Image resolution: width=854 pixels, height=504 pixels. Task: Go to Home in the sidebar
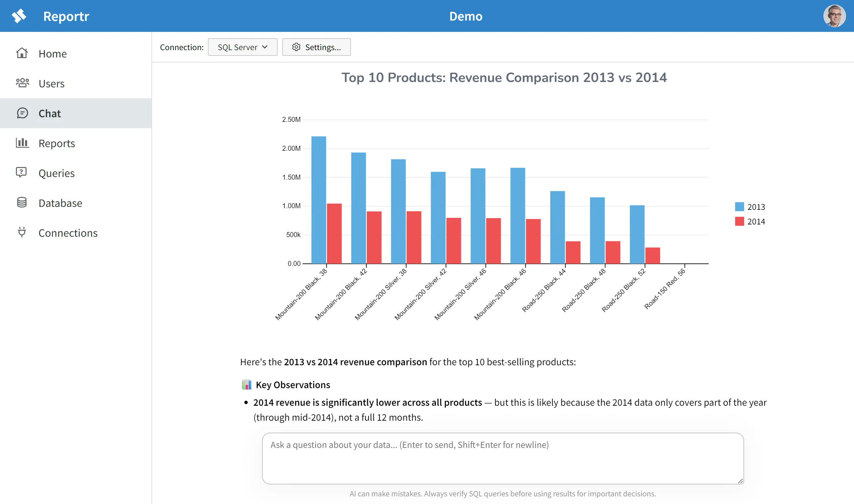[x=76, y=53]
